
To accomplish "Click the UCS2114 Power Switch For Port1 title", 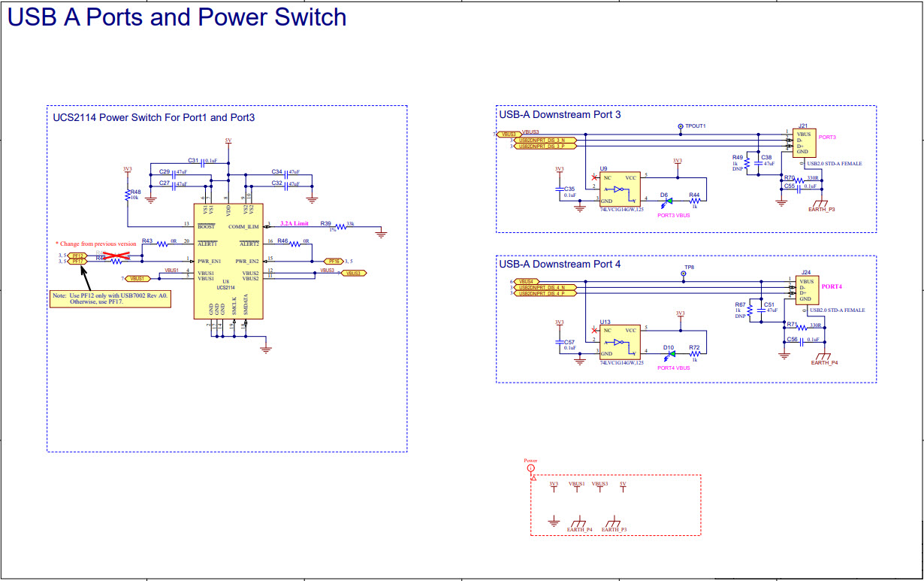I will pos(152,117).
